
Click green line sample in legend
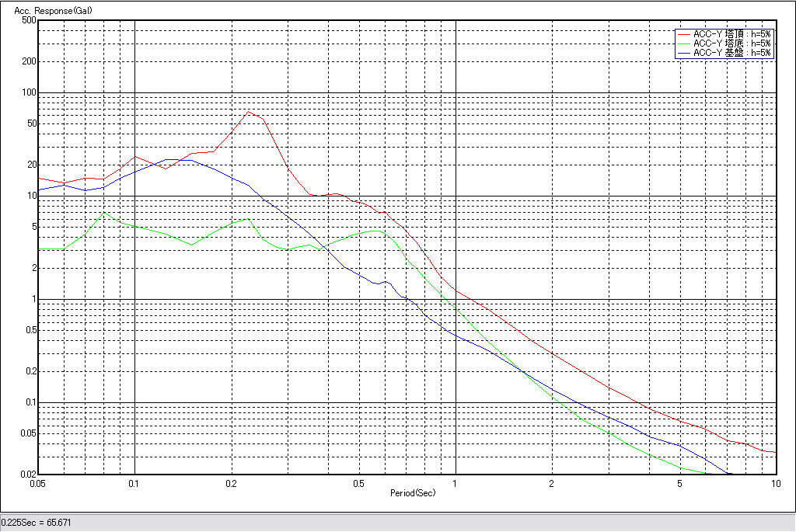(x=684, y=43)
